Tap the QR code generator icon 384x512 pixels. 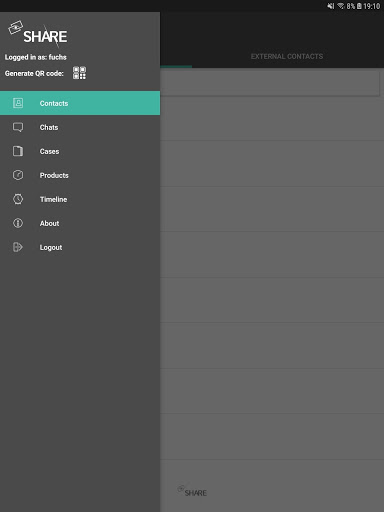tap(79, 73)
